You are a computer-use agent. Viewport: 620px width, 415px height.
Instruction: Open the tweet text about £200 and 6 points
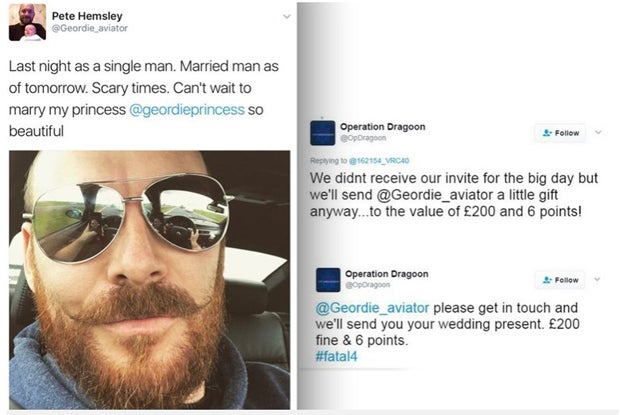point(454,194)
